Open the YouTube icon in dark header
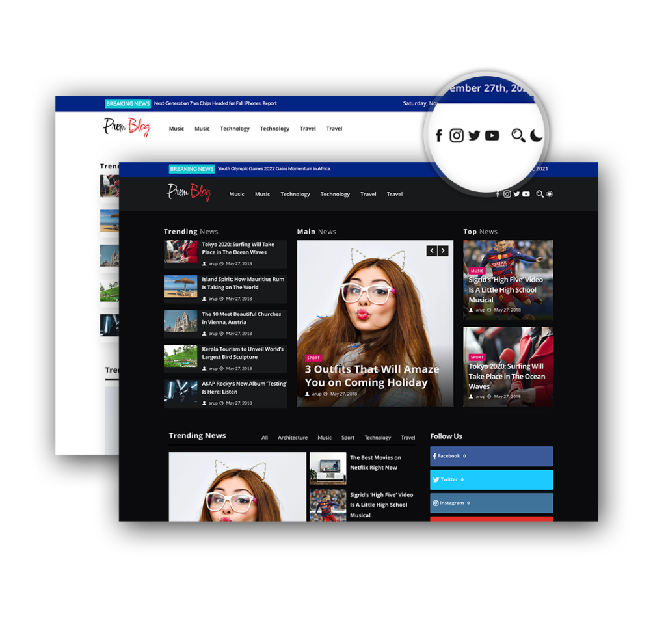666x644 pixels. 526,194
